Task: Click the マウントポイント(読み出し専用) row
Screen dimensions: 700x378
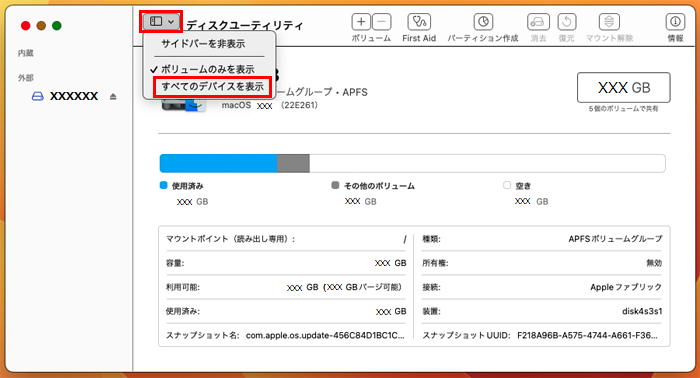Action: [x=286, y=239]
